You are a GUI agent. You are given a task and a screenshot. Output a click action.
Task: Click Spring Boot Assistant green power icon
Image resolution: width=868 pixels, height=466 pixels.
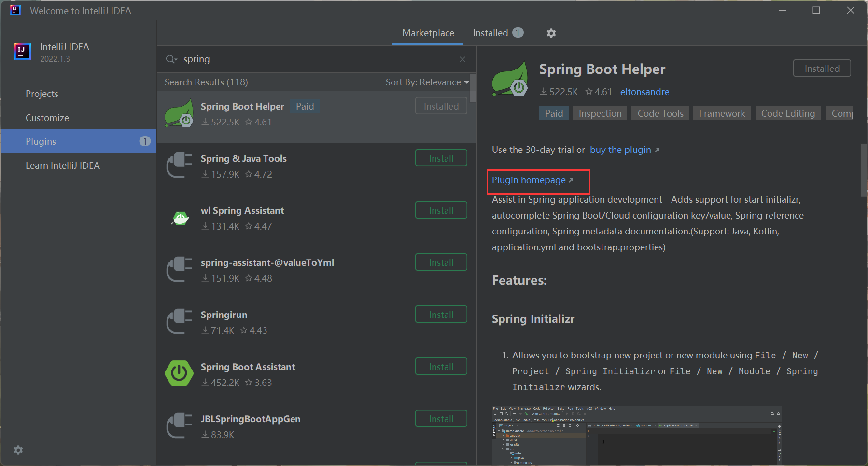(x=179, y=373)
